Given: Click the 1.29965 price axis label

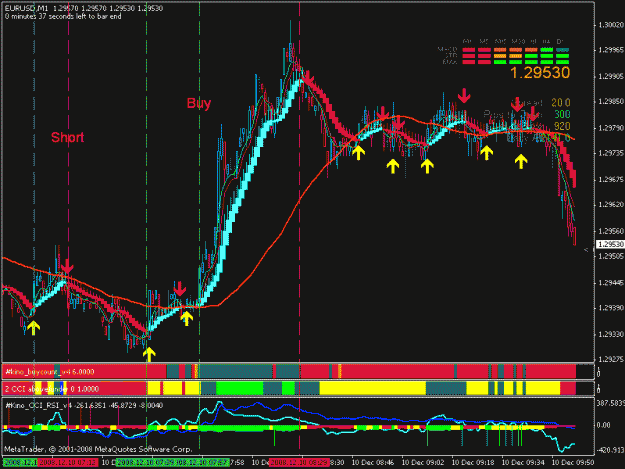Looking at the screenshot, I should point(610,50).
